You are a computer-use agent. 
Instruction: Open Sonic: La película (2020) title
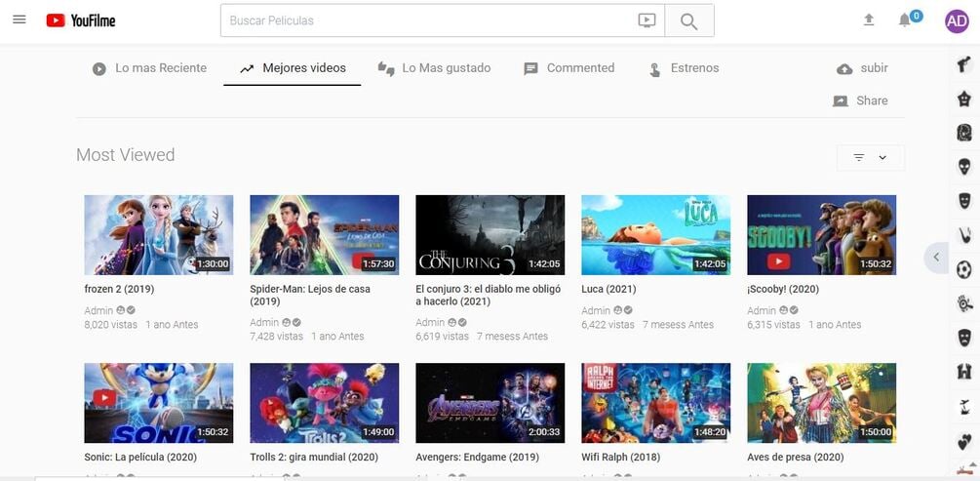[x=140, y=458]
